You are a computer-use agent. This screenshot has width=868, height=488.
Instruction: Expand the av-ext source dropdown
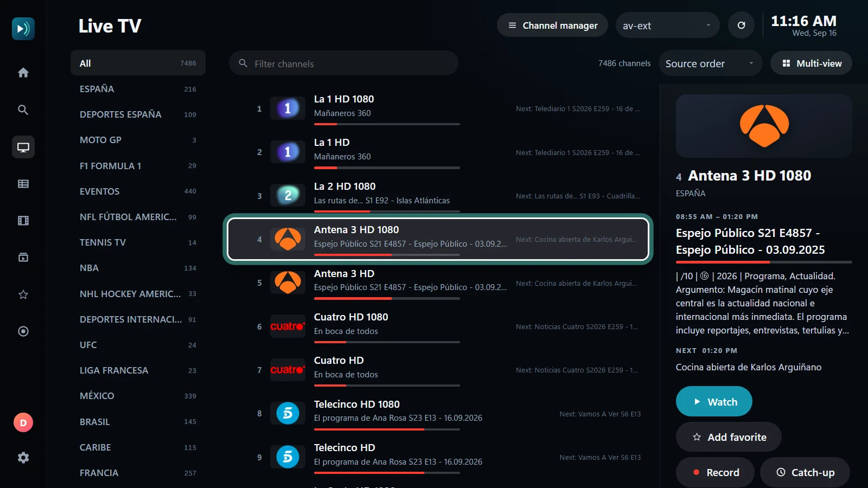pos(667,25)
